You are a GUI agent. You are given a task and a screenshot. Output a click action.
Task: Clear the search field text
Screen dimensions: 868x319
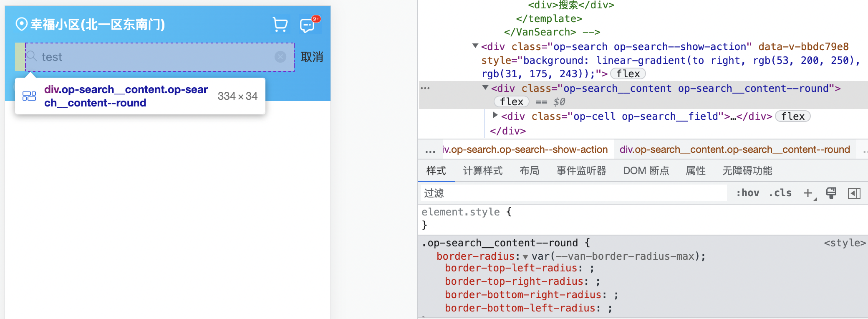point(280,57)
